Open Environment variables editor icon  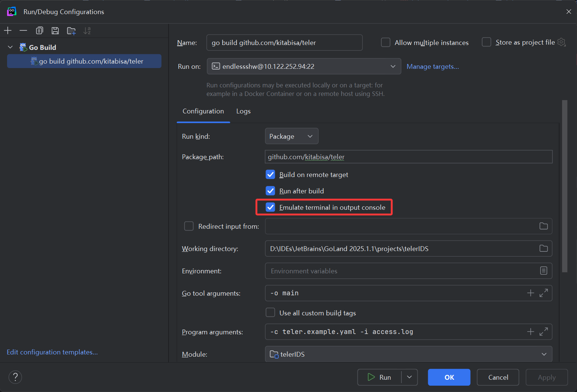pos(544,271)
